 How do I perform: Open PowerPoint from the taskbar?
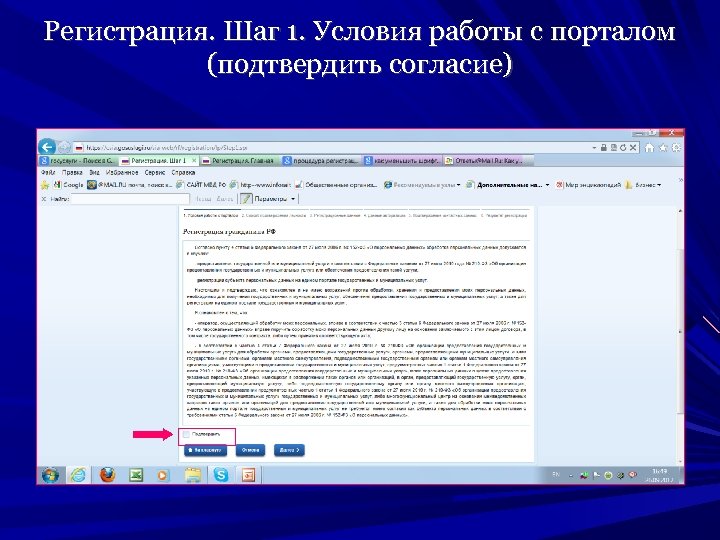[248, 475]
